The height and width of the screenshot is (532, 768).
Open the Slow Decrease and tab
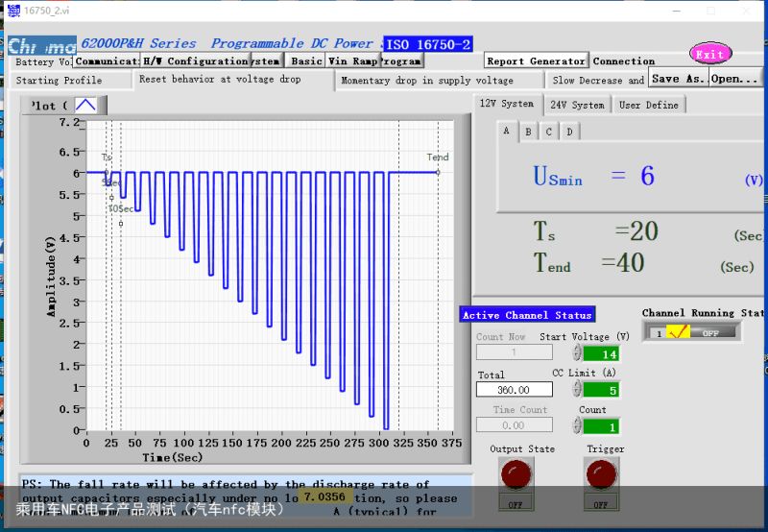tap(597, 81)
